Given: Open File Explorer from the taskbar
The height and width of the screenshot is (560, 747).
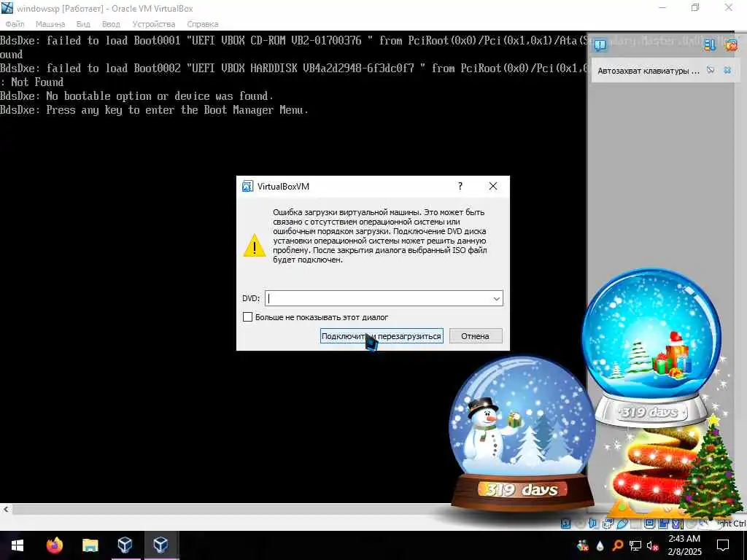Looking at the screenshot, I should tap(90, 545).
